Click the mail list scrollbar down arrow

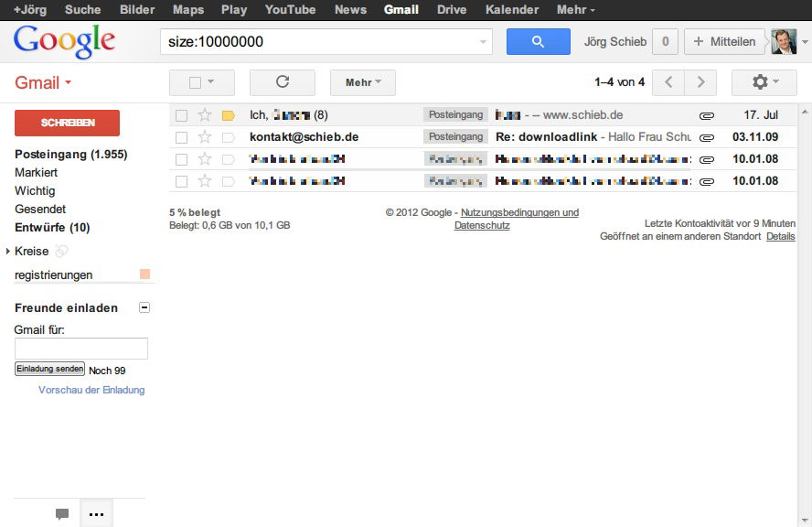click(x=805, y=520)
